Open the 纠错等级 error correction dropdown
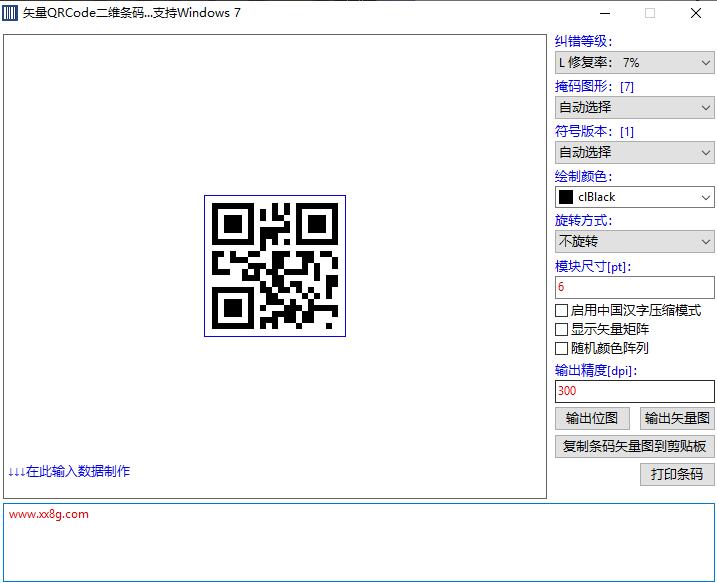Screen dimensions: 717x583 pyautogui.click(x=635, y=63)
